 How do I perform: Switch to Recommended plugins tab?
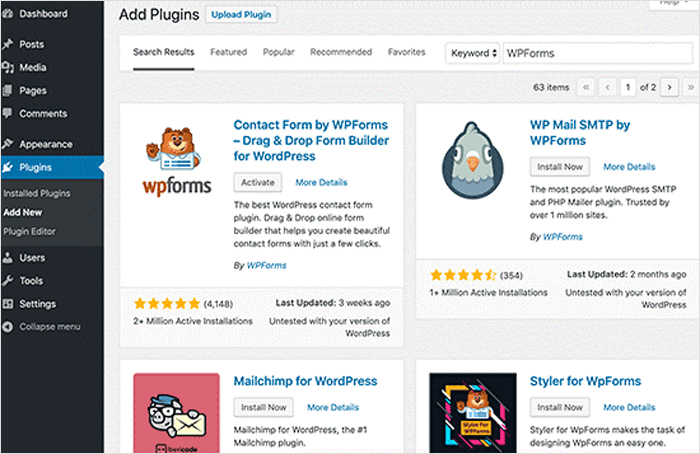[341, 52]
